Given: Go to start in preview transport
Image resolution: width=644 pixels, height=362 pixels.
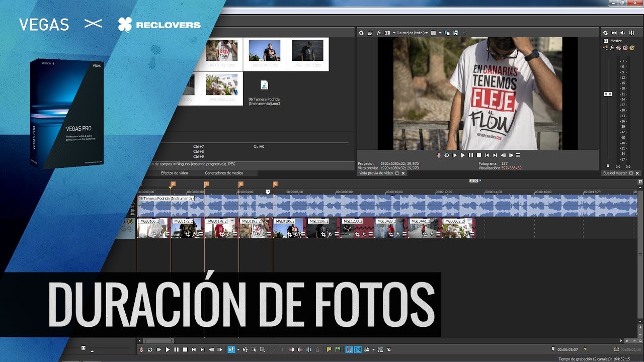Looking at the screenshot, I should point(487,155).
